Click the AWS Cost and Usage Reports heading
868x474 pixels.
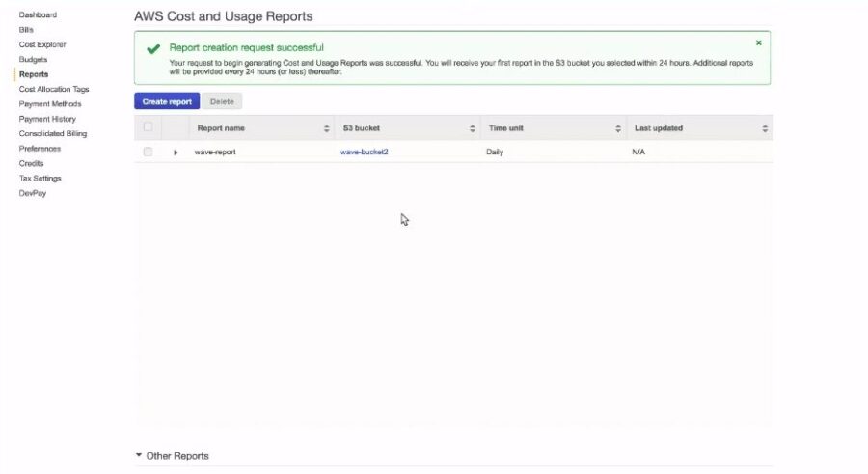(x=223, y=16)
